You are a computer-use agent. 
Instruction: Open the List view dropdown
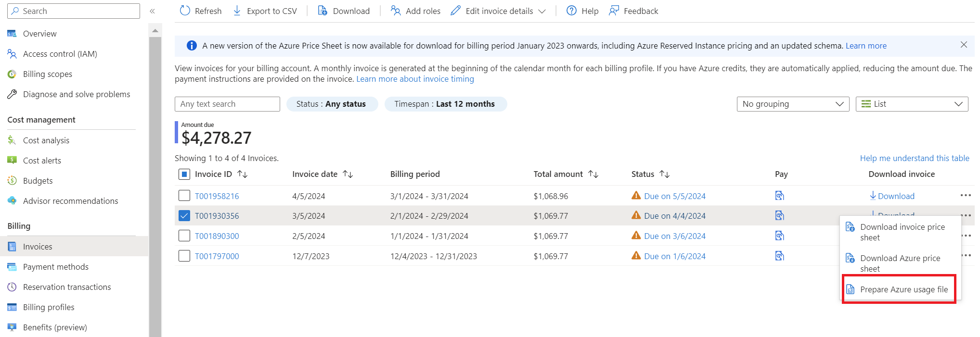pos(911,104)
